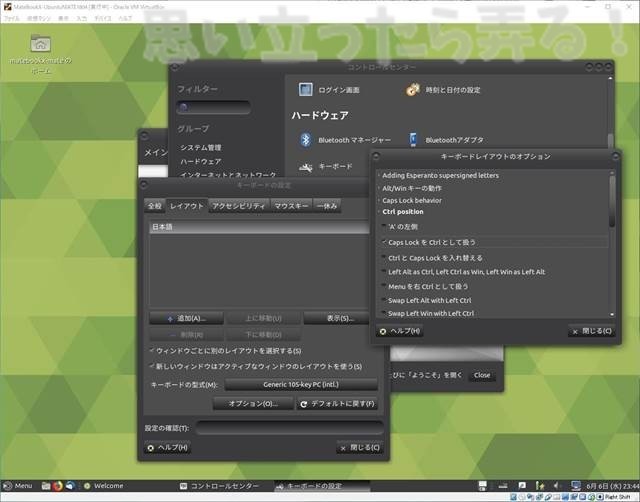
Task: Click the power indicator tray icon
Action: click(x=540, y=486)
